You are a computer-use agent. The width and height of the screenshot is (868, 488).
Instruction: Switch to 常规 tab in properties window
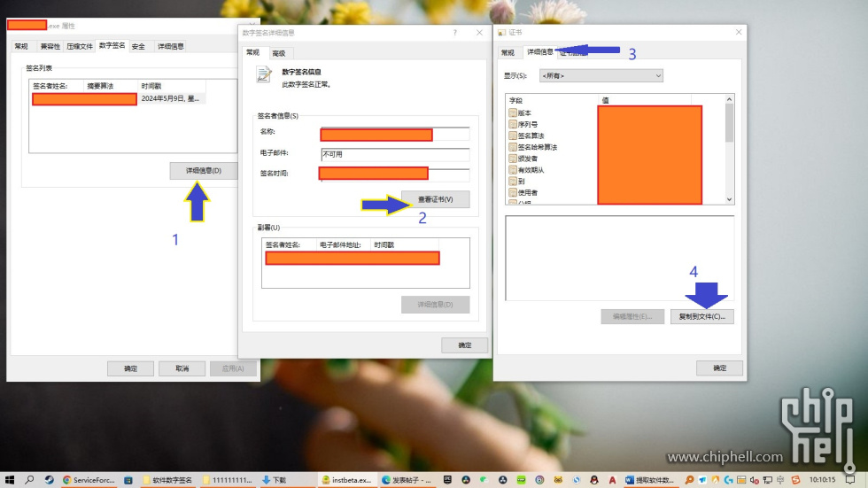point(21,46)
